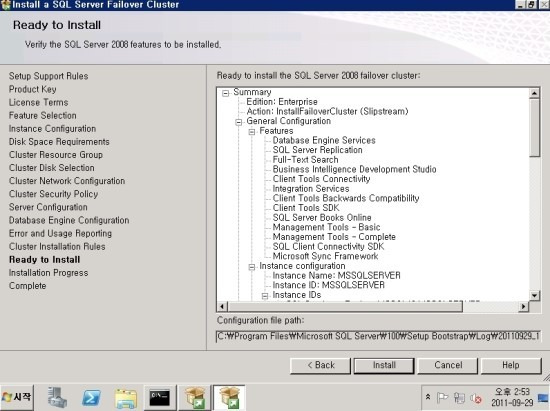Select SQL Server Replication tree row

tap(317, 150)
